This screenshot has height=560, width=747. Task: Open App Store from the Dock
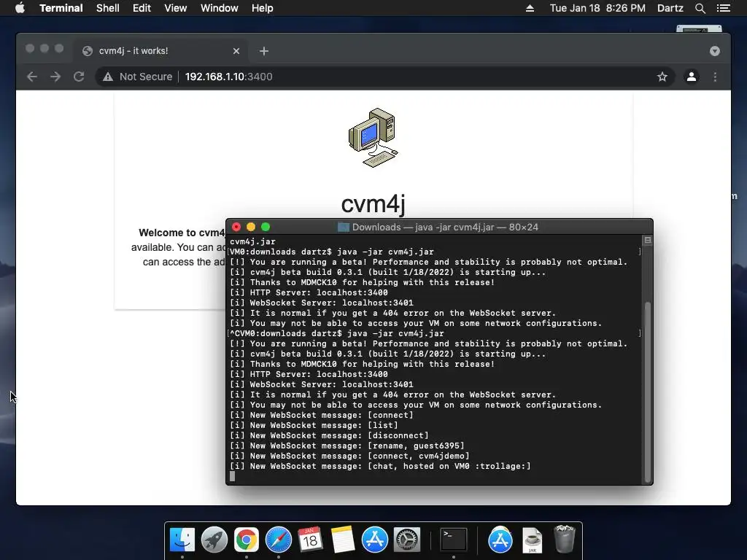pyautogui.click(x=374, y=540)
